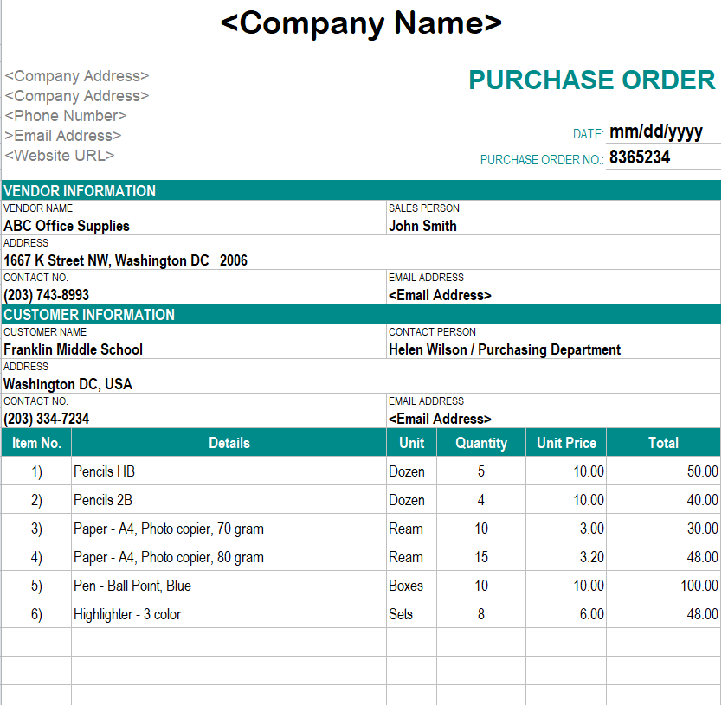Select the Highlighter - 3 color cell

(x=229, y=614)
